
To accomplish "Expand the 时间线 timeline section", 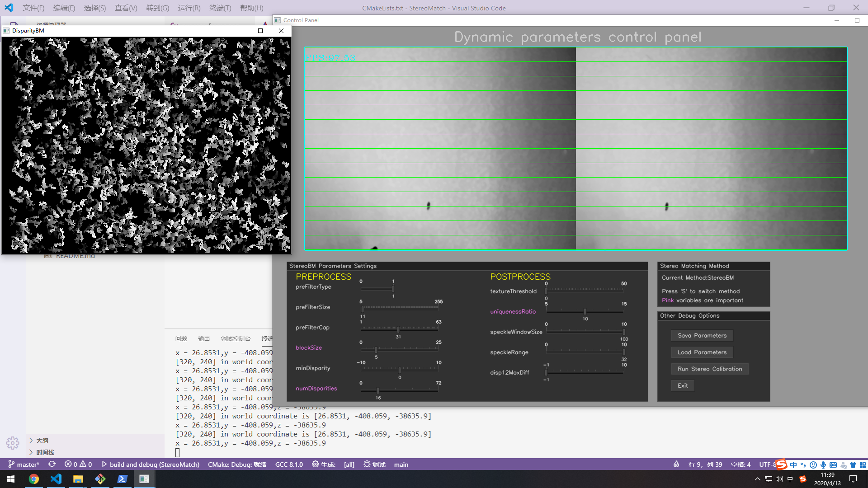I will [45, 452].
